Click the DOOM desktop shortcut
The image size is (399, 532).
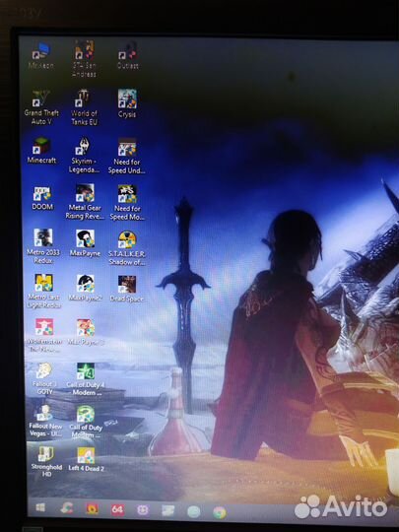click(42, 198)
